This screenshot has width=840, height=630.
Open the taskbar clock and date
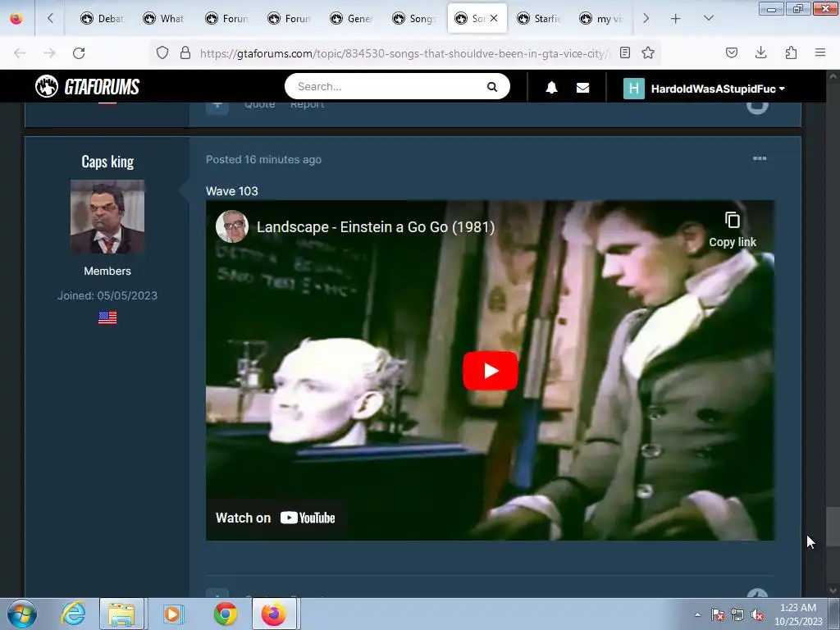point(798,614)
